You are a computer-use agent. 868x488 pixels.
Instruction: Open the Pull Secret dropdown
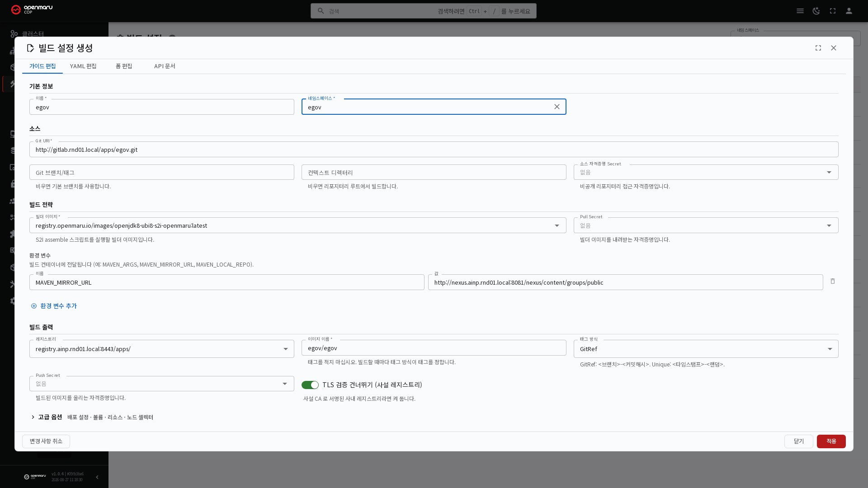click(x=706, y=225)
